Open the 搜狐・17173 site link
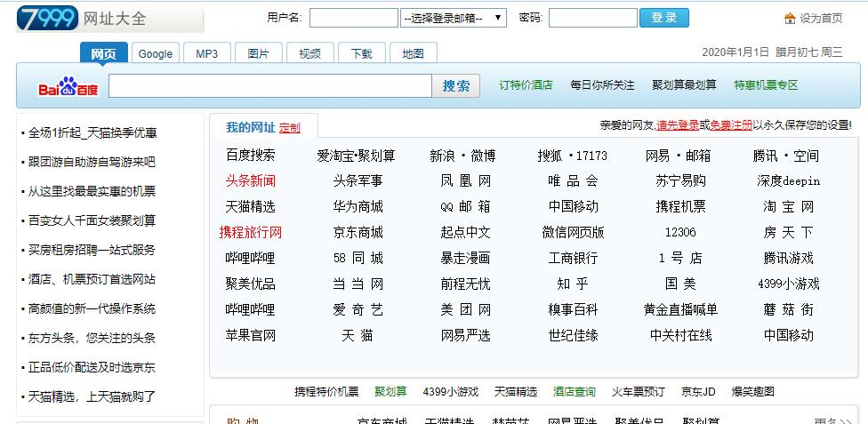Screen dimensions: 868x424 (x=573, y=156)
